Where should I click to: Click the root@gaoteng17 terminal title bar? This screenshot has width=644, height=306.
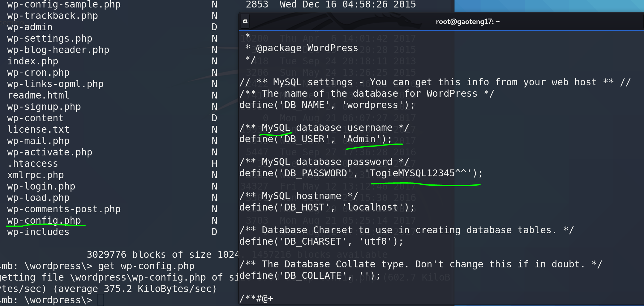467,22
